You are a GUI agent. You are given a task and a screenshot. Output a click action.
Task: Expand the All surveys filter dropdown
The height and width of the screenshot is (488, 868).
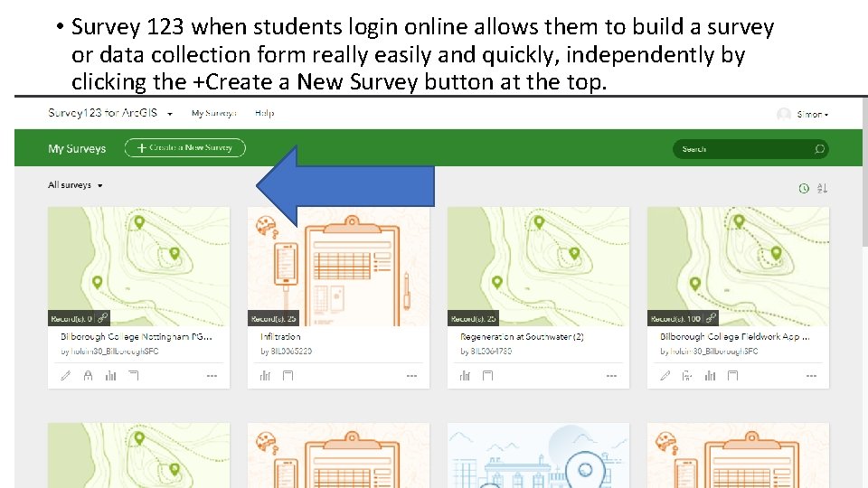[x=75, y=184]
